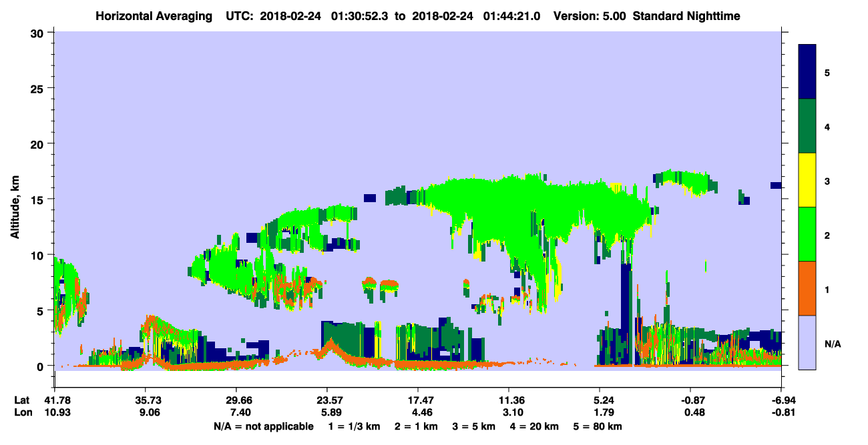Click the colorbar label '1'
The width and height of the screenshot is (868, 445).
(x=827, y=290)
